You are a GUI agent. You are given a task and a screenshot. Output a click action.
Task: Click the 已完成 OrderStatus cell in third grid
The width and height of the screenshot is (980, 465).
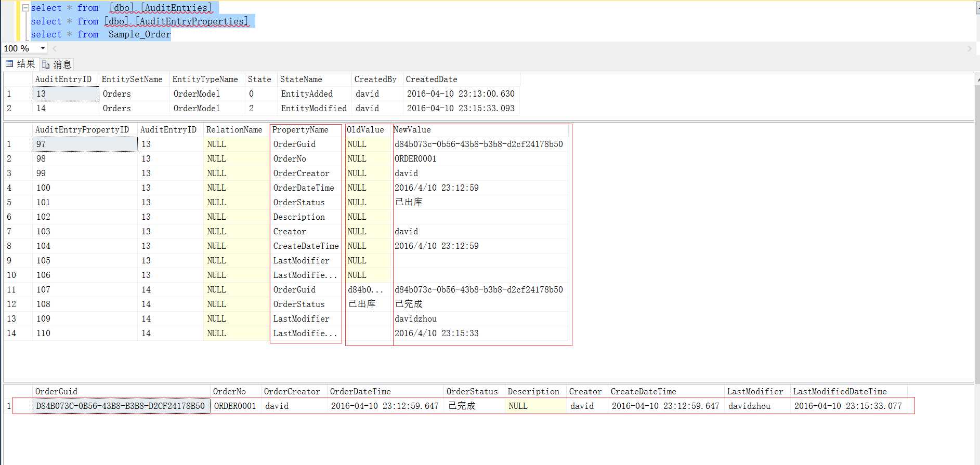point(474,406)
